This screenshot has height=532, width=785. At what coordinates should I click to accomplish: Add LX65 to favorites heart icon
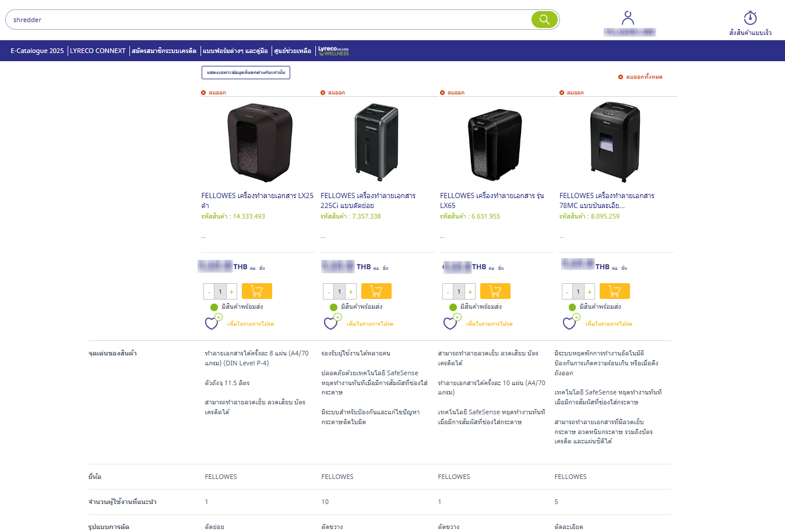[x=452, y=322]
